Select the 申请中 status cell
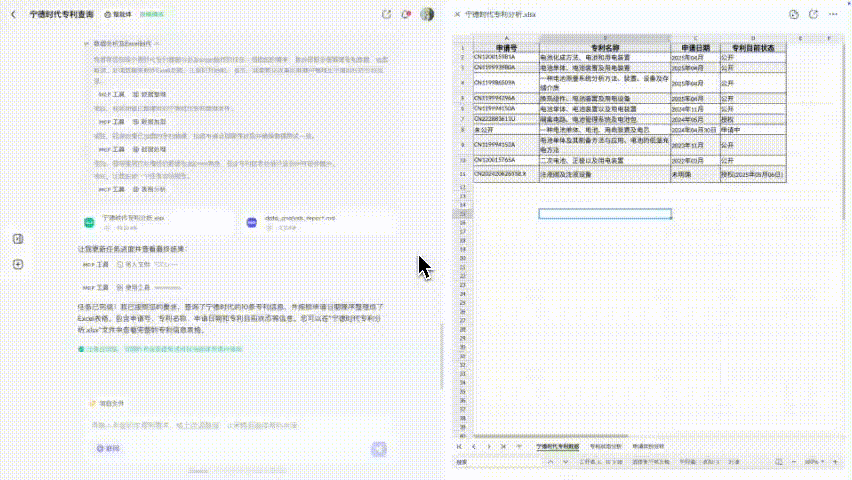The width and height of the screenshot is (852, 480). [x=753, y=130]
